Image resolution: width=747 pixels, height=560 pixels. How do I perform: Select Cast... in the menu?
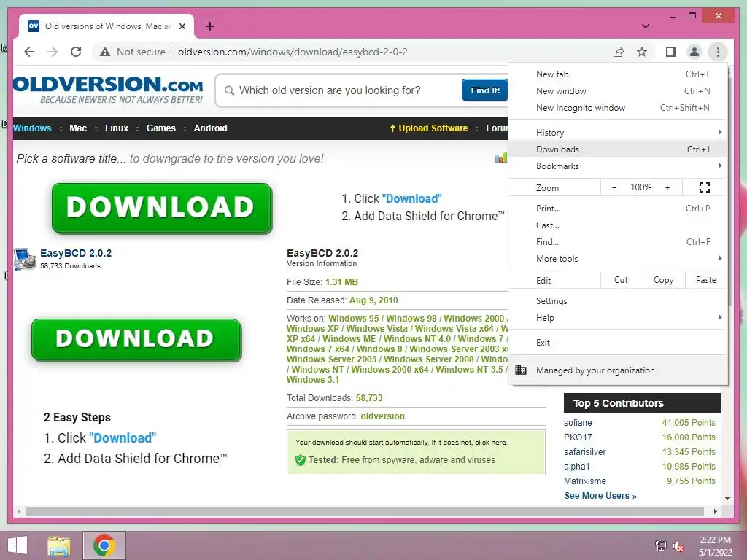(x=617, y=225)
